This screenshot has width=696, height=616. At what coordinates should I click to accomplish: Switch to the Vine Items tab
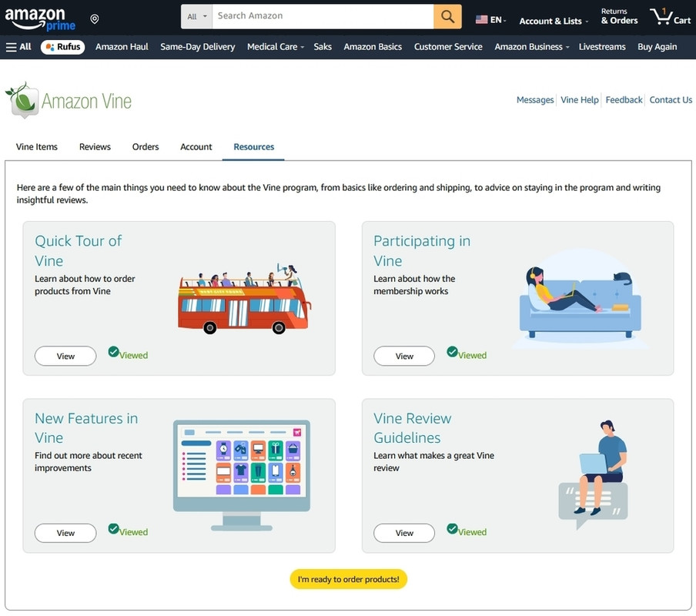pos(37,147)
